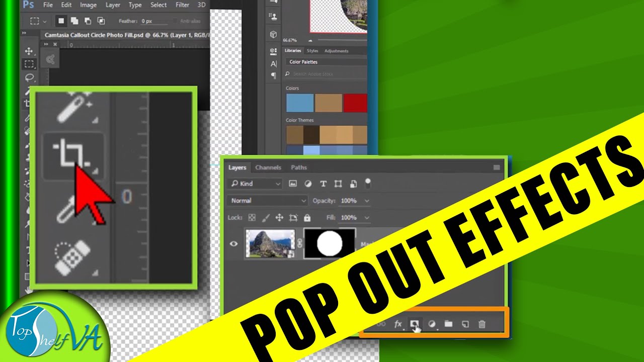
Task: Click the create new layer icon
Action: coord(465,324)
